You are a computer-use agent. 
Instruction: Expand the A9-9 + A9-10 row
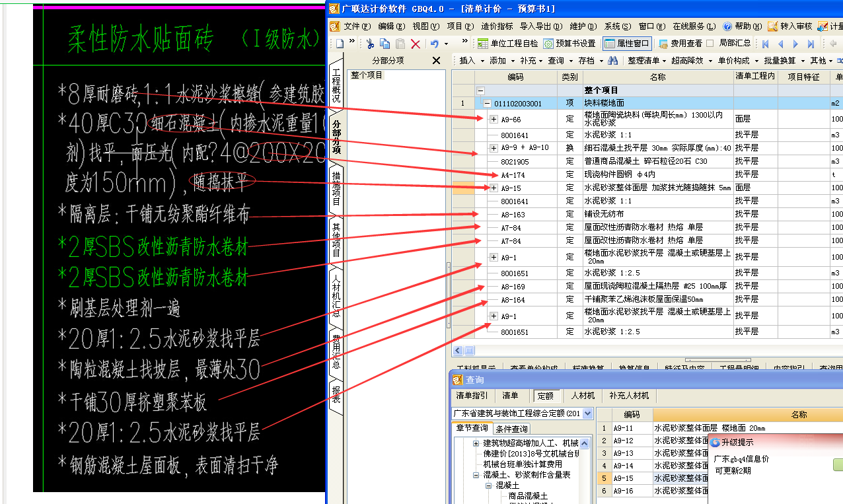493,148
